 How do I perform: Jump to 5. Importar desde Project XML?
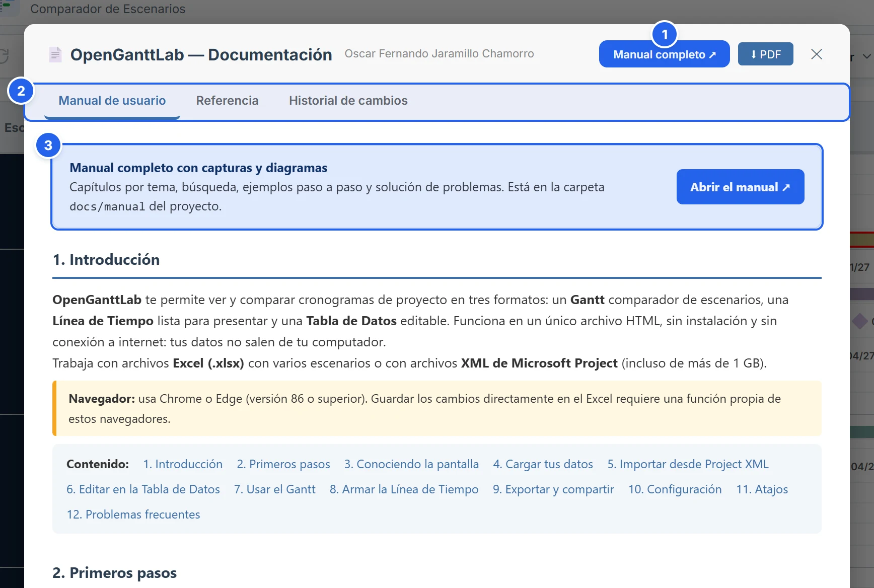(x=688, y=464)
